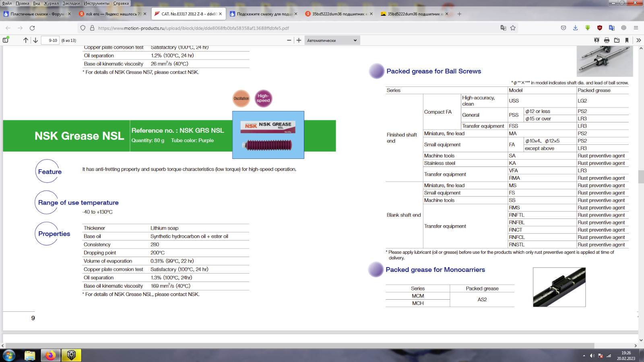Click the page number field showing 9-10
This screenshot has height=362, width=644.
50,40
